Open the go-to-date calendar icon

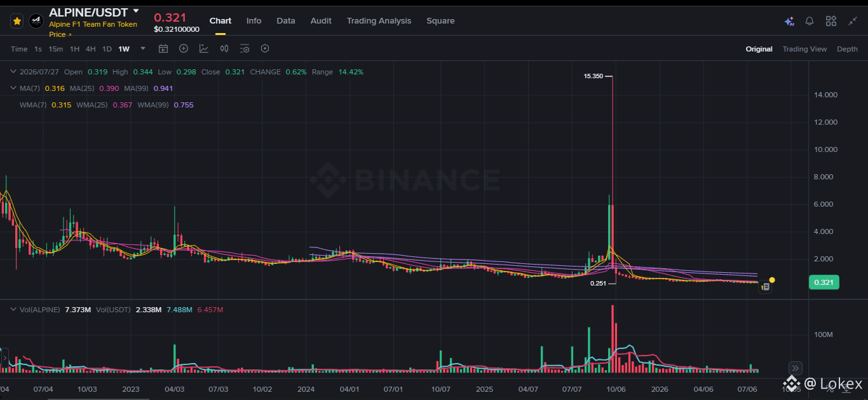[x=163, y=48]
